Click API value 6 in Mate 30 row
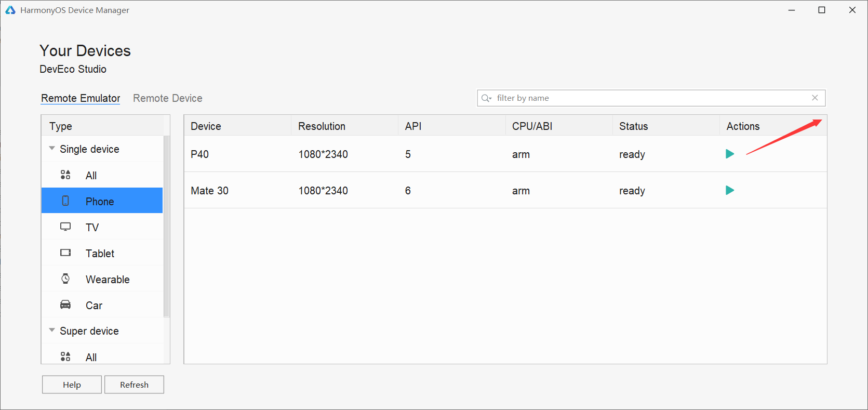 [x=408, y=191]
